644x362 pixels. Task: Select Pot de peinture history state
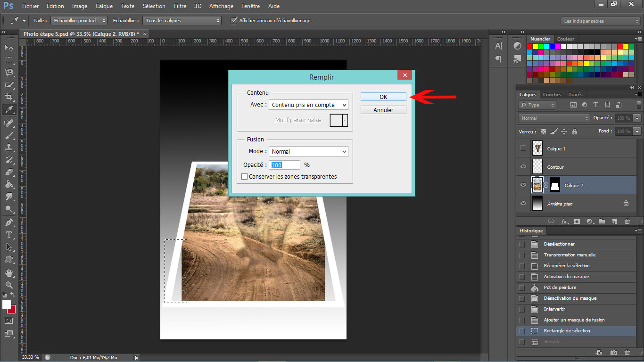click(x=576, y=288)
